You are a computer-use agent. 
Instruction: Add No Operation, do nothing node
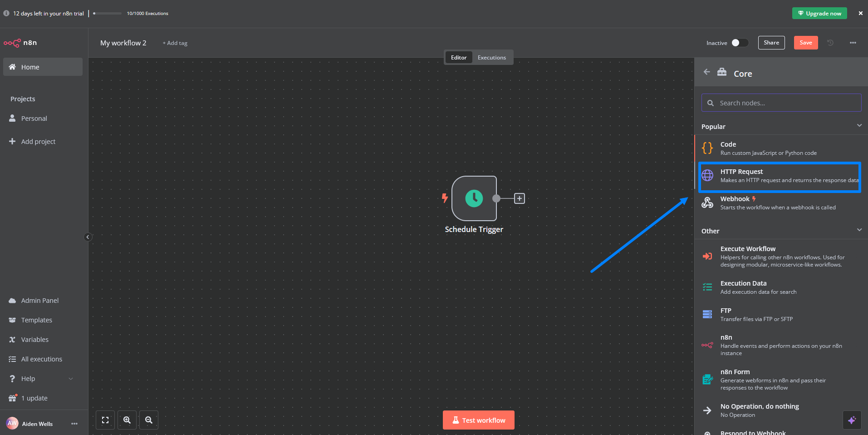781,410
